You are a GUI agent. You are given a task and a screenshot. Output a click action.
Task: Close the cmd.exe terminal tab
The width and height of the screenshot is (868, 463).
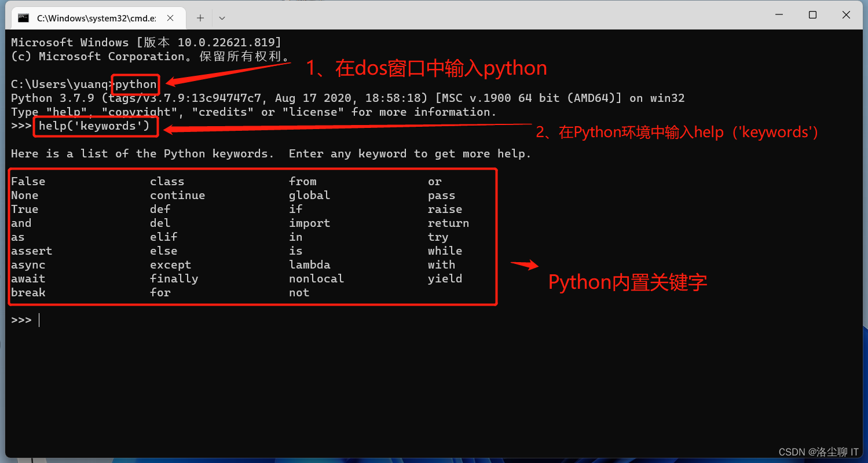pyautogui.click(x=170, y=18)
